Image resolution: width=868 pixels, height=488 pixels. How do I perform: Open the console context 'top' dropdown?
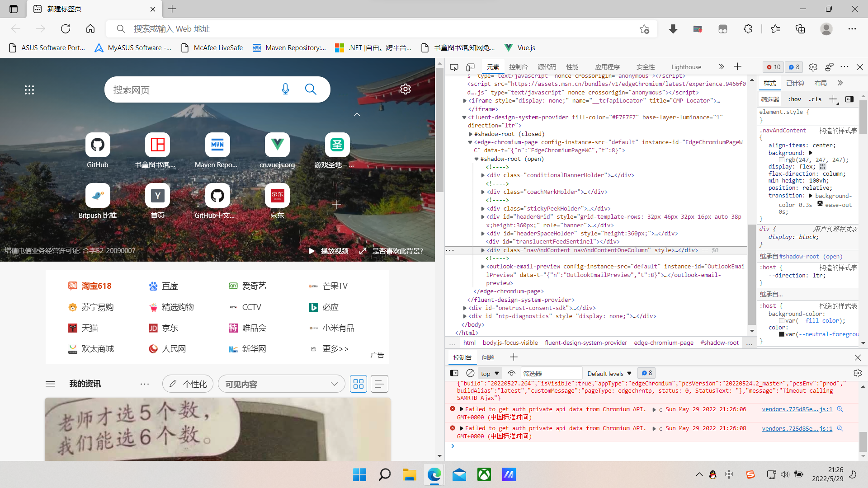(490, 374)
